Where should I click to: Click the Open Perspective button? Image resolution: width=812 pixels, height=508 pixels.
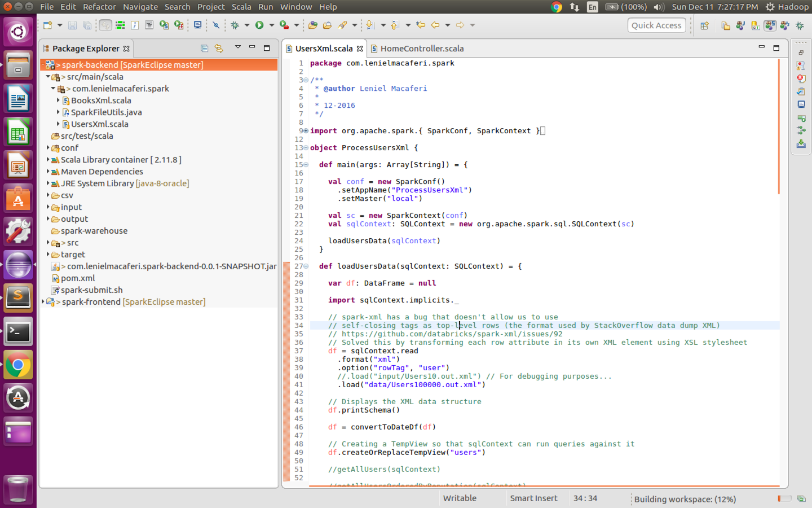coord(704,25)
